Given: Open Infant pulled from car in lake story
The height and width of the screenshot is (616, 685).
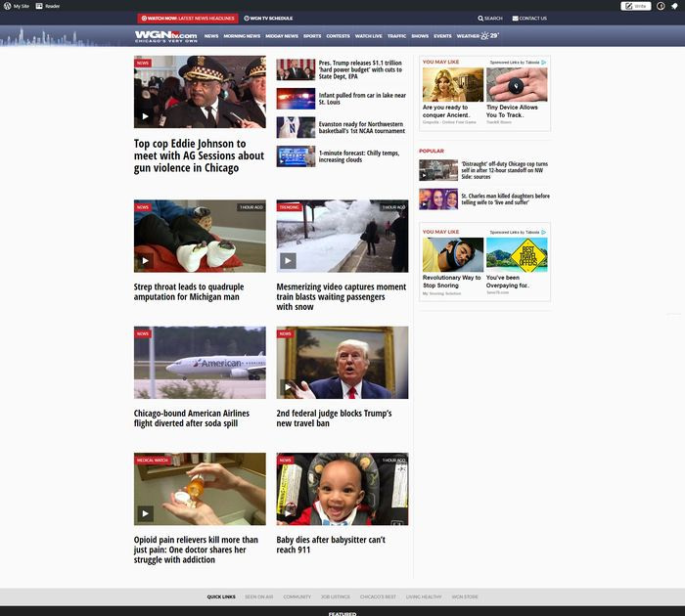Looking at the screenshot, I should coord(362,99).
